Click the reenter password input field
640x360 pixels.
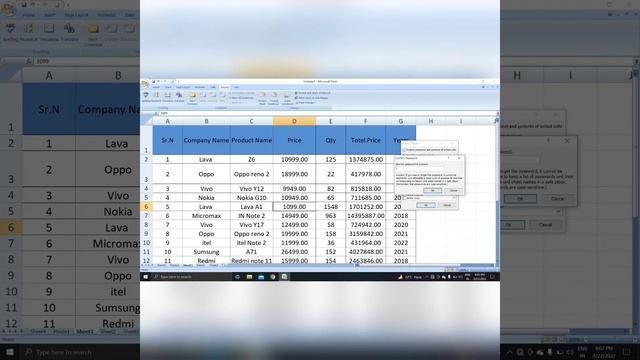coord(420,168)
